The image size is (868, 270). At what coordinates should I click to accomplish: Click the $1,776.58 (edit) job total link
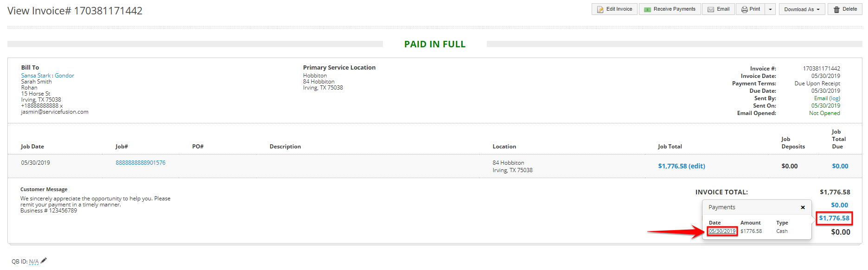[x=681, y=166]
